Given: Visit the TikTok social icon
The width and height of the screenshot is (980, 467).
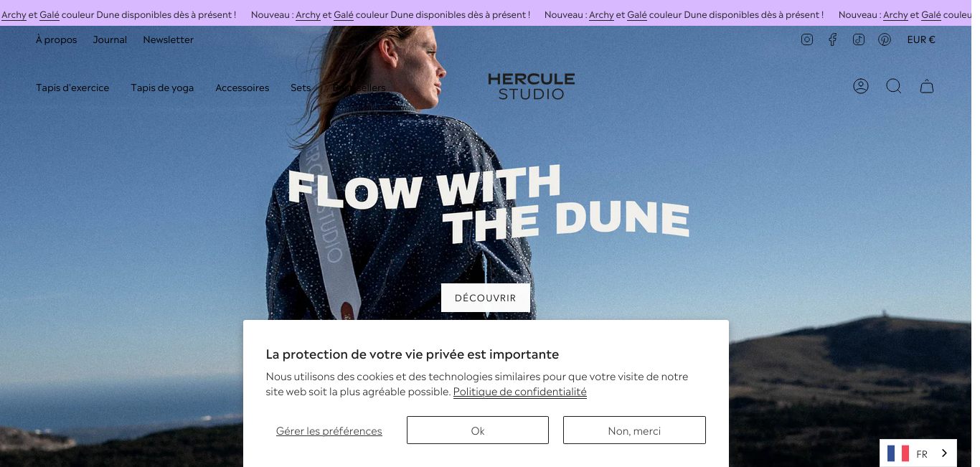Looking at the screenshot, I should click(859, 39).
